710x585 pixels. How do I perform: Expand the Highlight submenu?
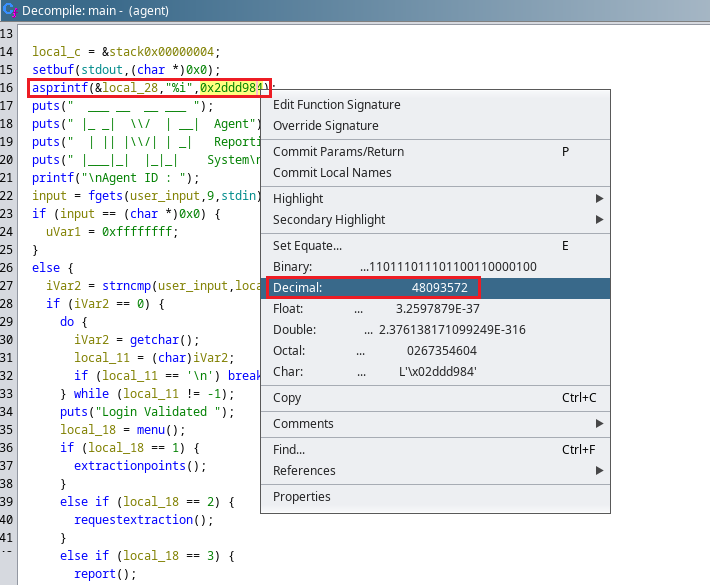298,199
